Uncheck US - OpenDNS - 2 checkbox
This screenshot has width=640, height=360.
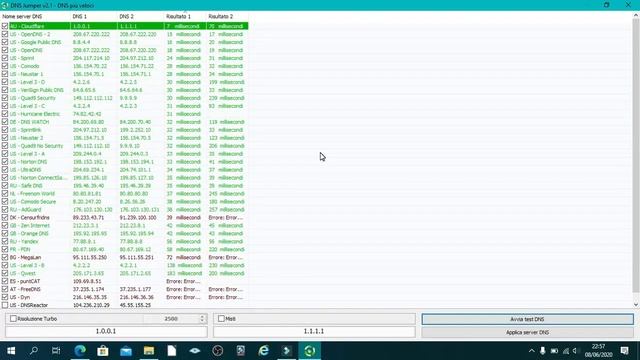coord(5,34)
